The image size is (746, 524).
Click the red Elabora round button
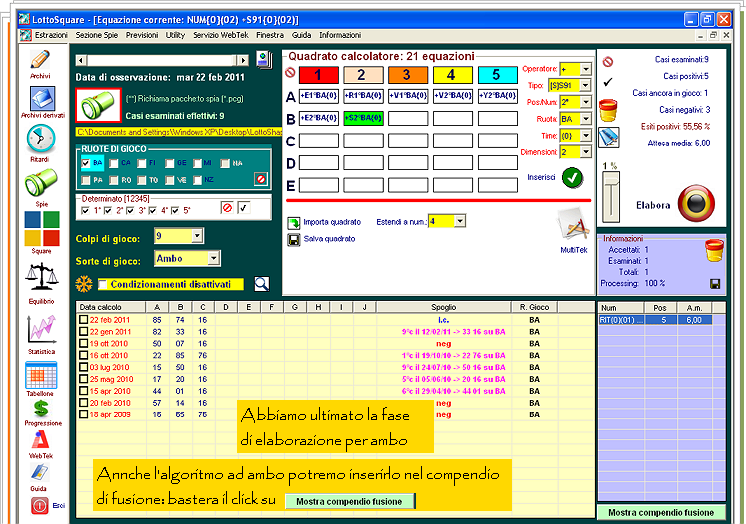(696, 203)
